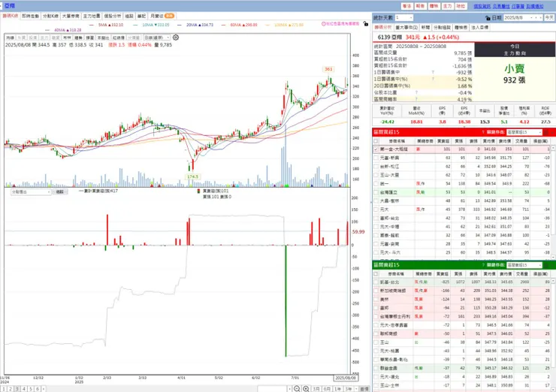Click the help icon beside 1日籌碼集中

[433, 72]
